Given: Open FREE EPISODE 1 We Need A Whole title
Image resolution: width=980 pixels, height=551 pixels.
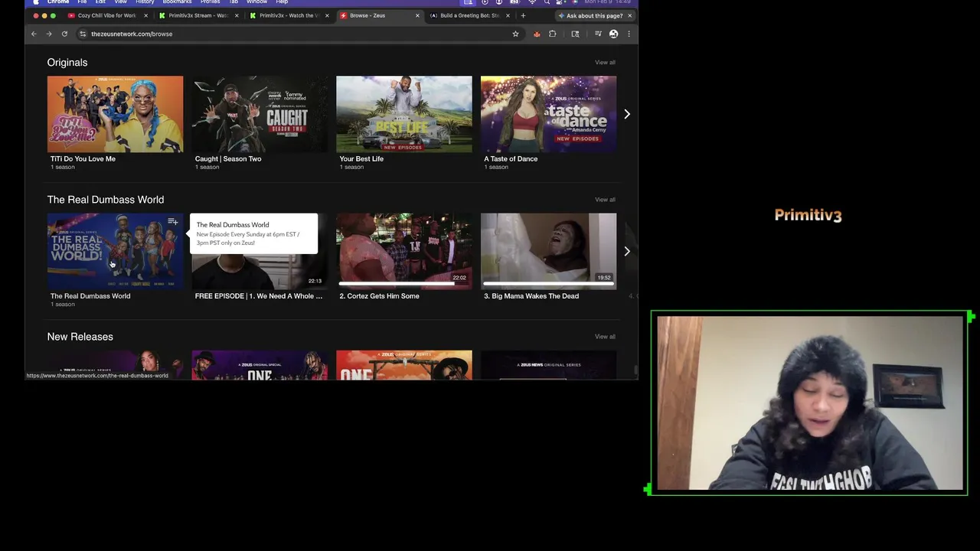Looking at the screenshot, I should coord(259,296).
